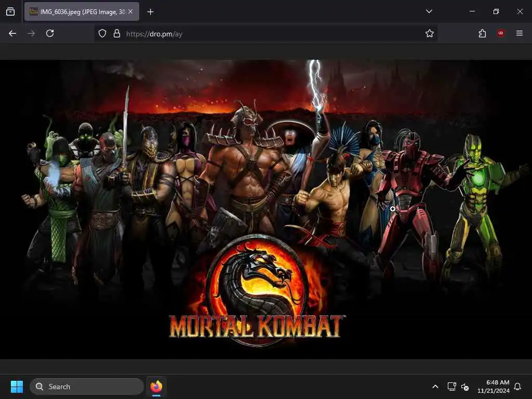This screenshot has height=399, width=532.
Task: Zoom into the Mortal Kombat image
Action: 266,209
